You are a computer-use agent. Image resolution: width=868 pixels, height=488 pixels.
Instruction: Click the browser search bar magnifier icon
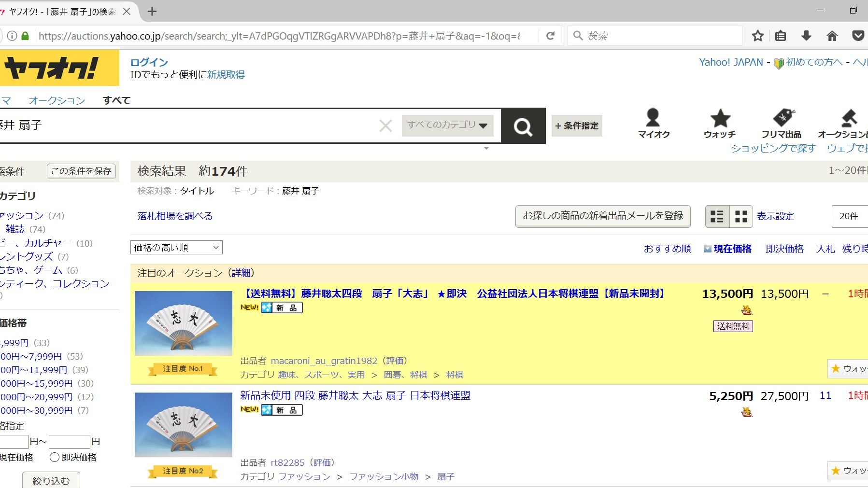click(578, 35)
